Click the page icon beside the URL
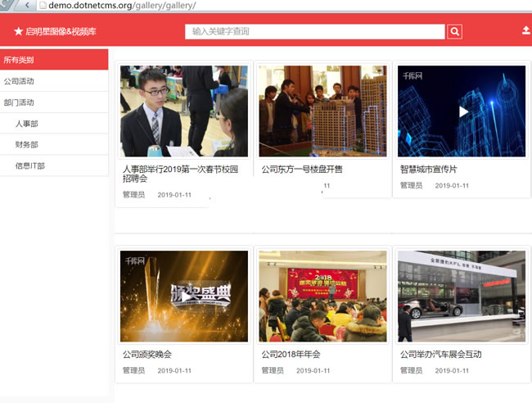This screenshot has width=532, height=403. (42, 6)
